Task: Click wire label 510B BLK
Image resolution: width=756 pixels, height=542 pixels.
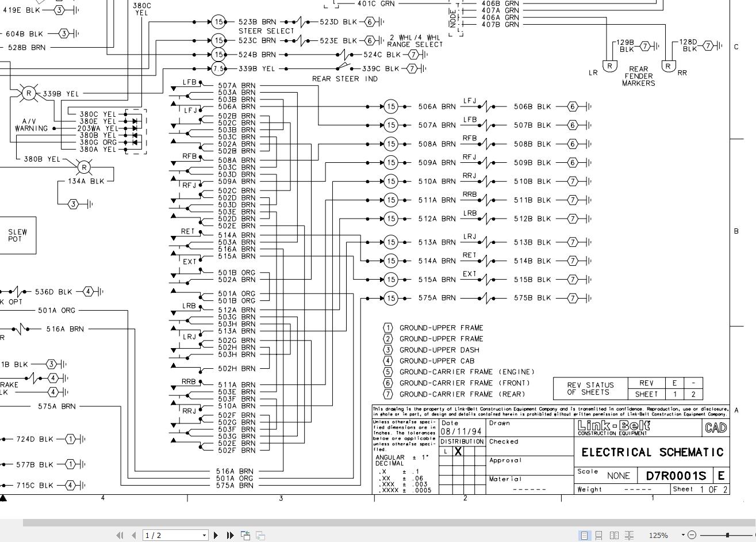Action: [532, 181]
